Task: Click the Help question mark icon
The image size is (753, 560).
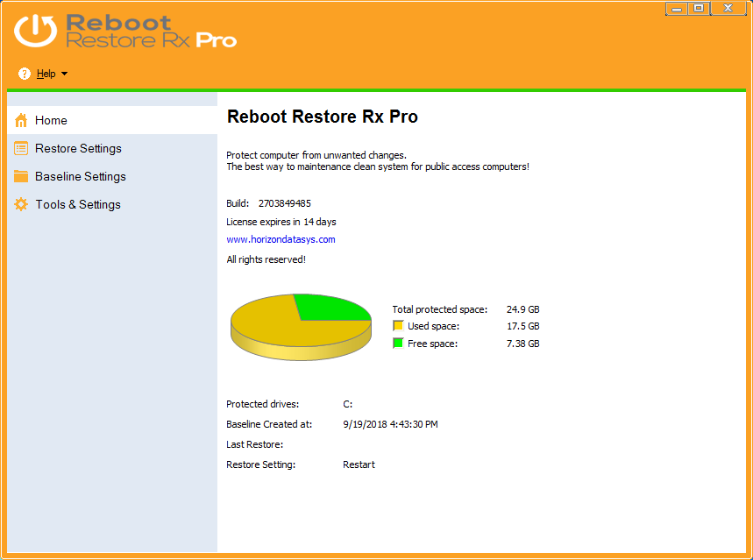Action: click(x=24, y=74)
